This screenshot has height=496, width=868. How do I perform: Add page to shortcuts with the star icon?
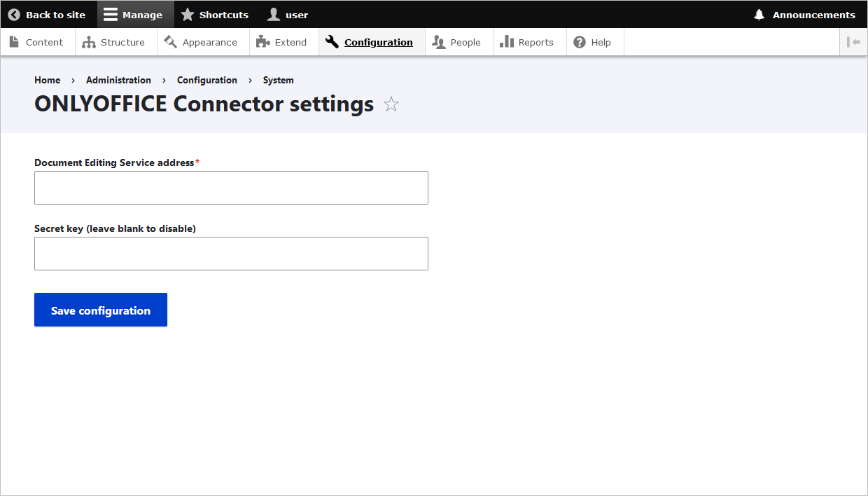coord(391,104)
